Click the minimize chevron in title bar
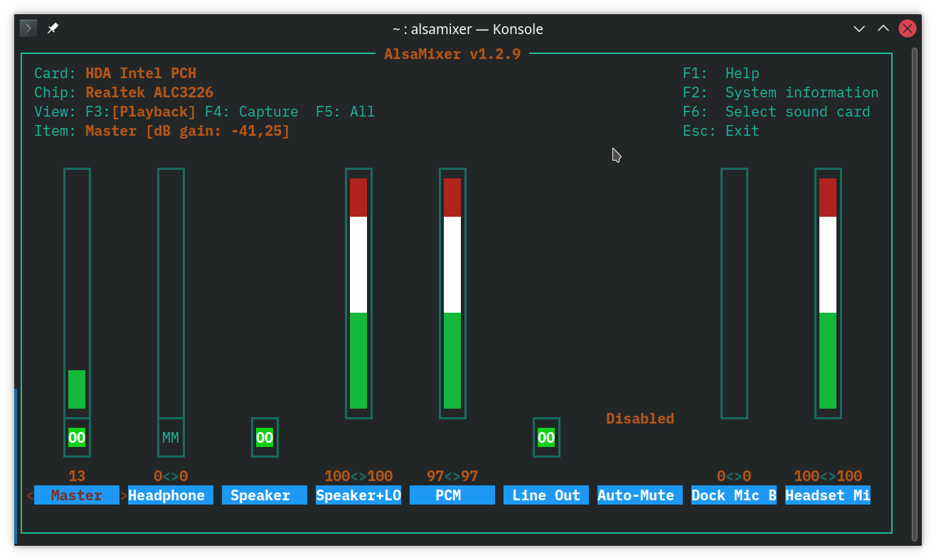The height and width of the screenshot is (560, 936). (859, 29)
